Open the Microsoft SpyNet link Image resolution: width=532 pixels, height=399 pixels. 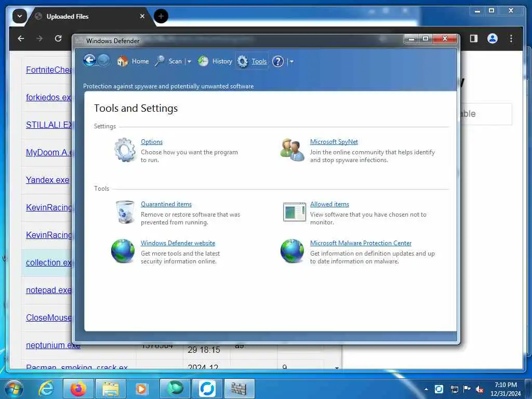[x=334, y=142]
